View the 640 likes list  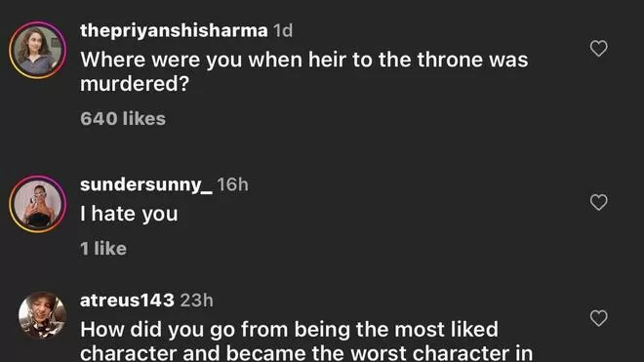pos(123,119)
